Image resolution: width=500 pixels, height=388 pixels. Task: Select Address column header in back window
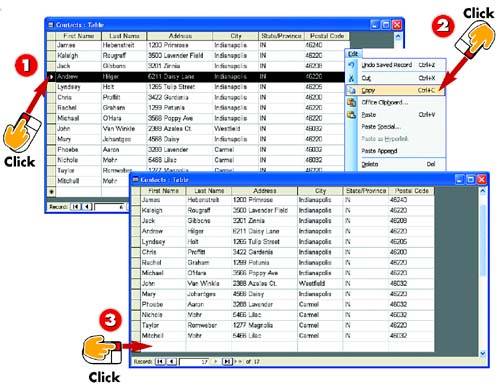[180, 36]
